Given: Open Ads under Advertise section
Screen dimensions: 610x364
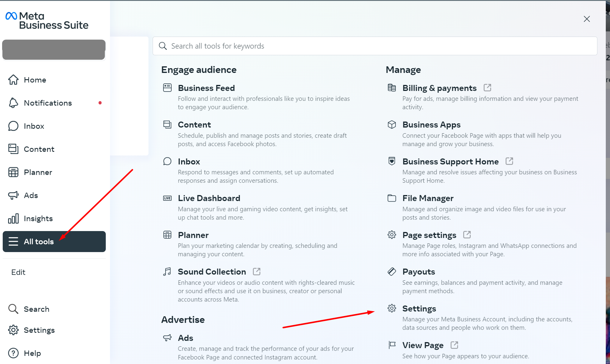Looking at the screenshot, I should [x=185, y=338].
